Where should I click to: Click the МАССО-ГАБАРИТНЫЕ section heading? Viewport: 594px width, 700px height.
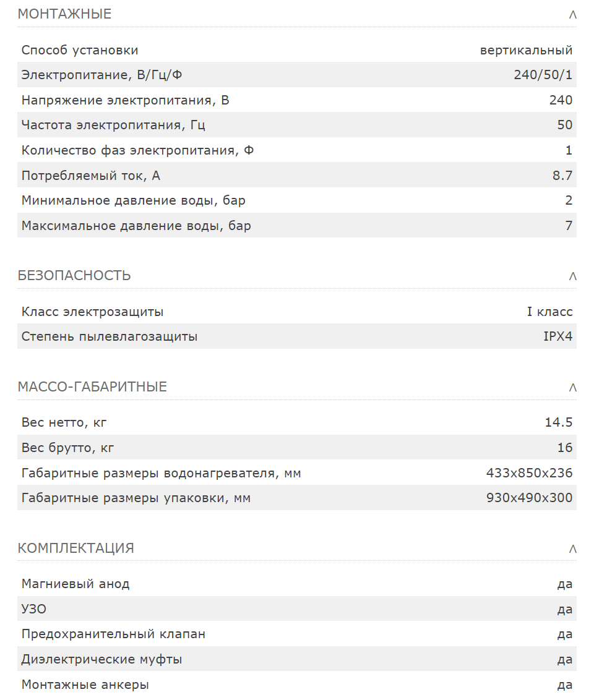pyautogui.click(x=92, y=386)
